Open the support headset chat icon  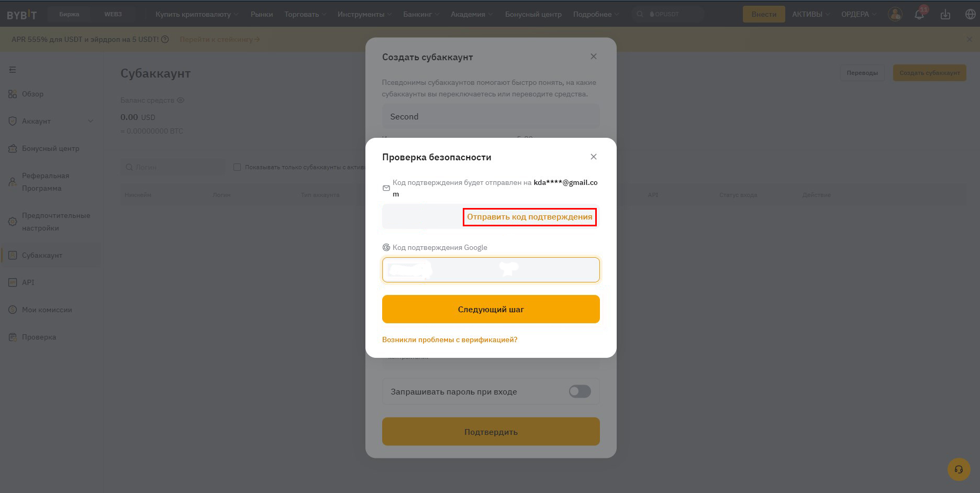(x=959, y=469)
